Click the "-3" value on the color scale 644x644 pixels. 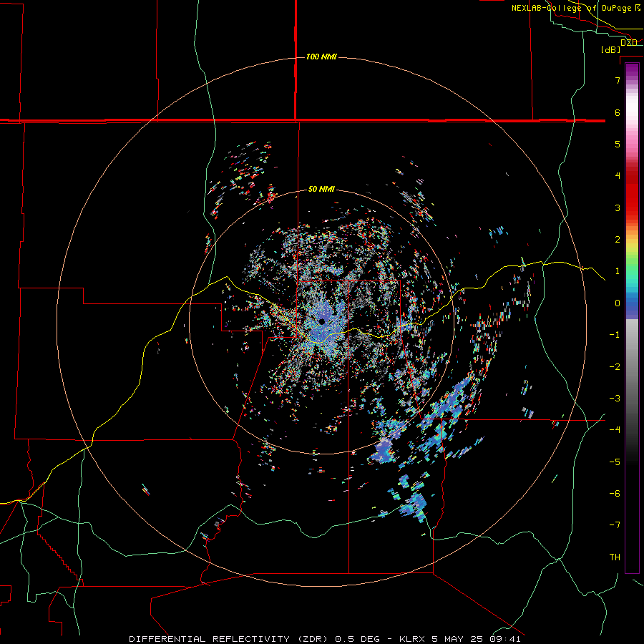[615, 399]
